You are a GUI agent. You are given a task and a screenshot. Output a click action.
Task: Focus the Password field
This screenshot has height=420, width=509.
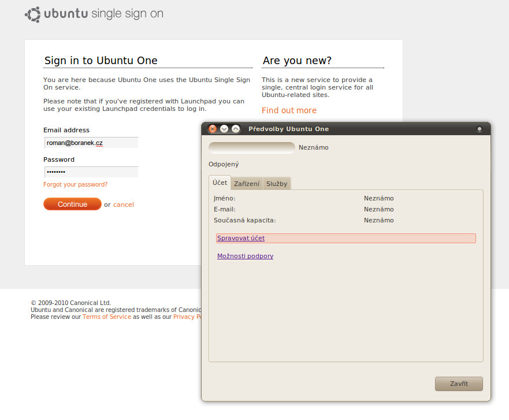(91, 172)
